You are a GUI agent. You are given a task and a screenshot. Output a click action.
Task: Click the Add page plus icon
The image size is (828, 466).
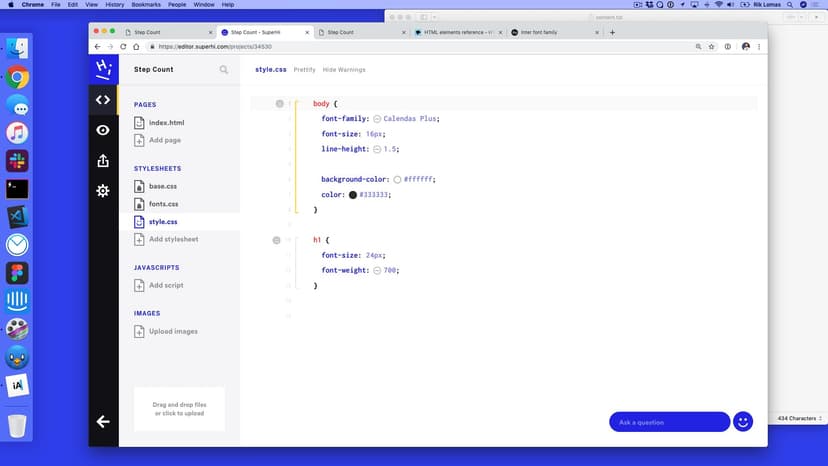140,140
